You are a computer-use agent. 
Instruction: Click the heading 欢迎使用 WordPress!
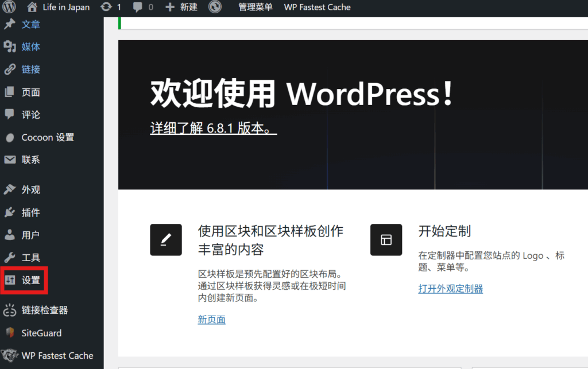click(302, 94)
